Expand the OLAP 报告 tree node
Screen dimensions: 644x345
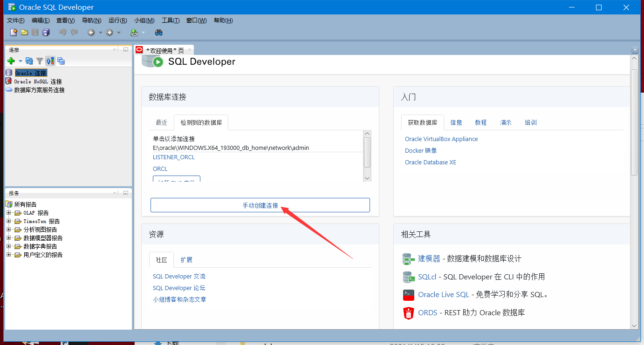pos(9,213)
